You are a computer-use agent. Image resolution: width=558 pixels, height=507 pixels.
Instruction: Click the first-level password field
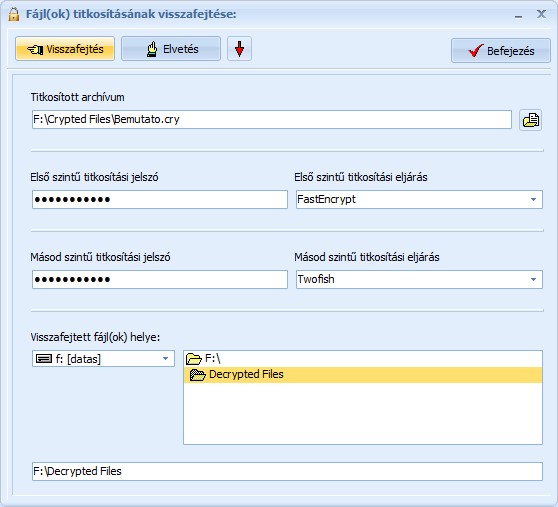click(160, 199)
